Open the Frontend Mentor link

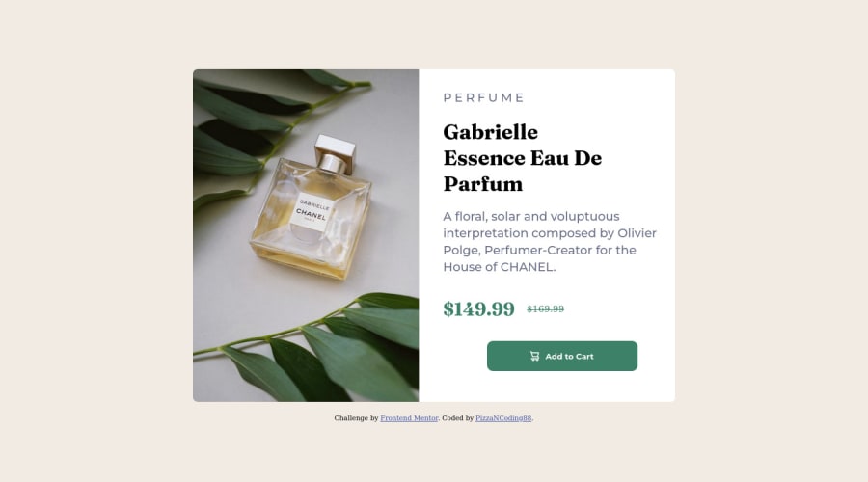pos(409,418)
